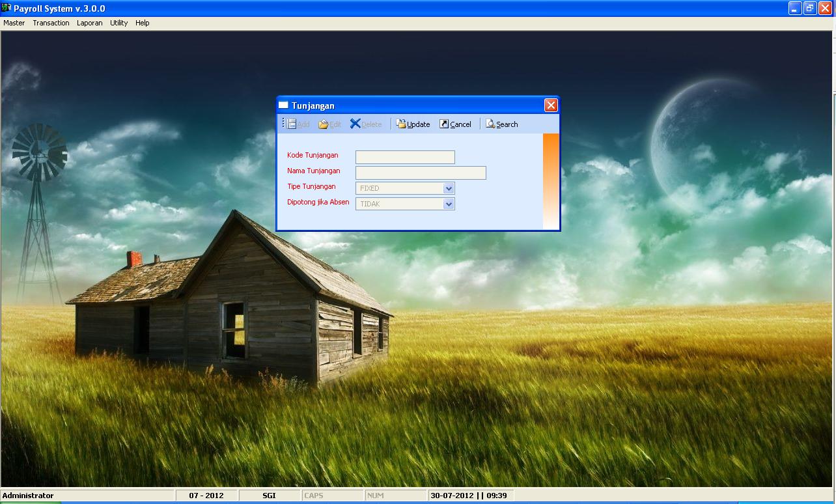
Task: Open the Laporan menu
Action: [90, 23]
